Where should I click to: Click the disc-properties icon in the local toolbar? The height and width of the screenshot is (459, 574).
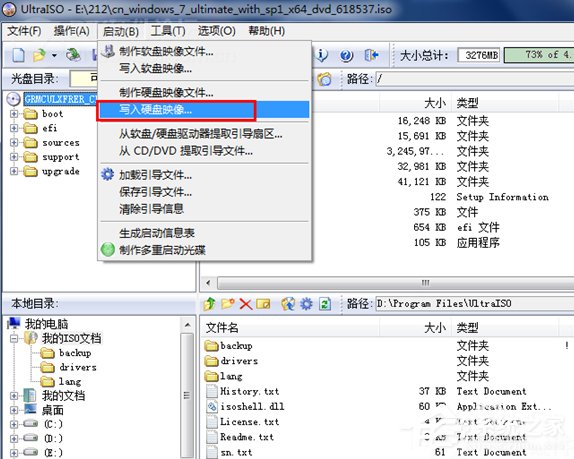pos(288,303)
